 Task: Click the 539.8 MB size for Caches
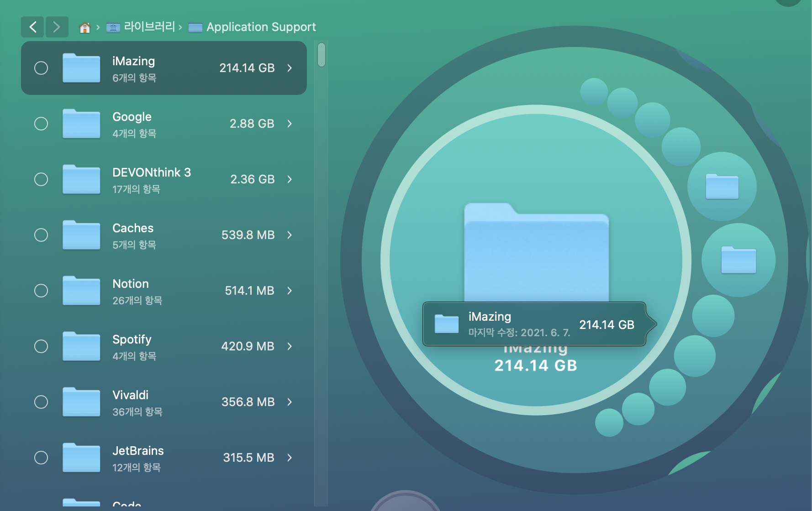tap(248, 235)
